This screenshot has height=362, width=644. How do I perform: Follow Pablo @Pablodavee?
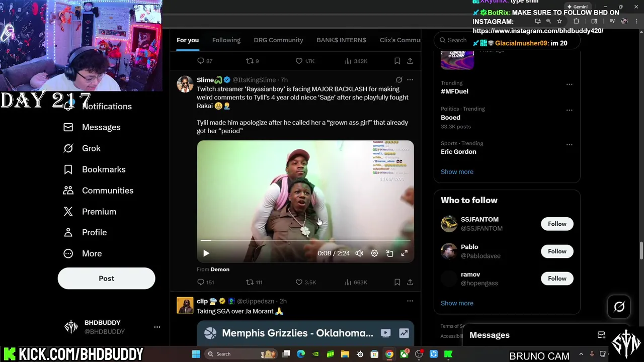557,251
